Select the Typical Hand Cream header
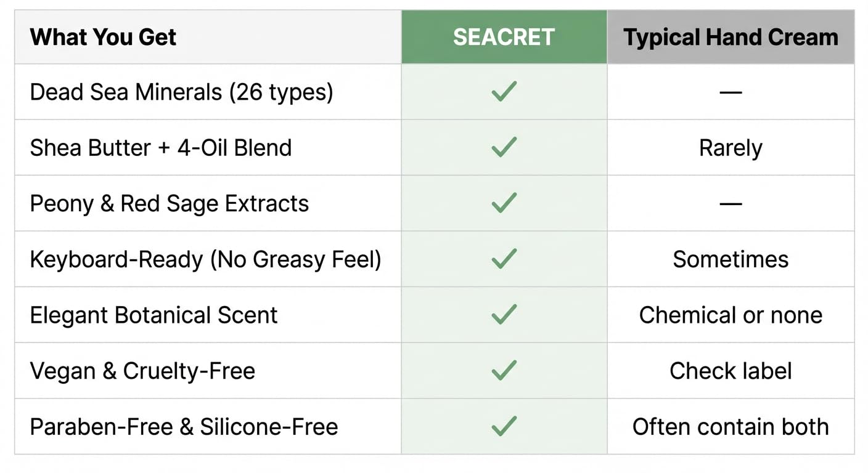Viewport: 868px width, 473px height. [x=731, y=37]
